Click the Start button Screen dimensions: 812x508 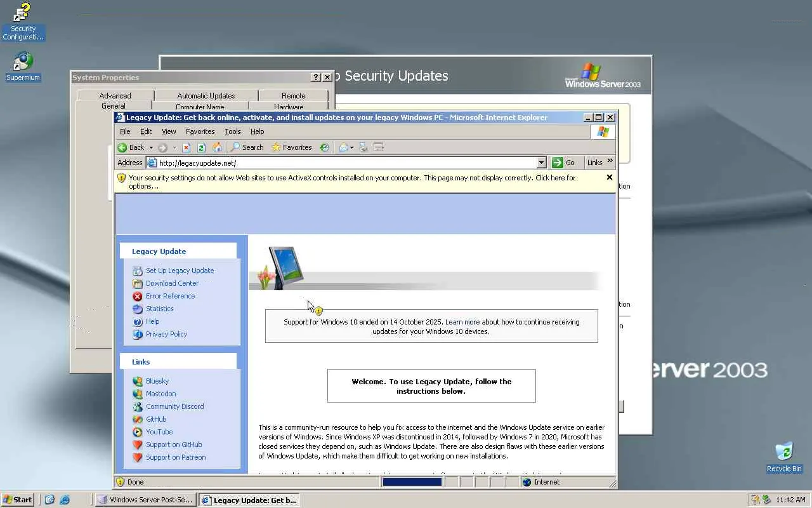[x=18, y=500]
